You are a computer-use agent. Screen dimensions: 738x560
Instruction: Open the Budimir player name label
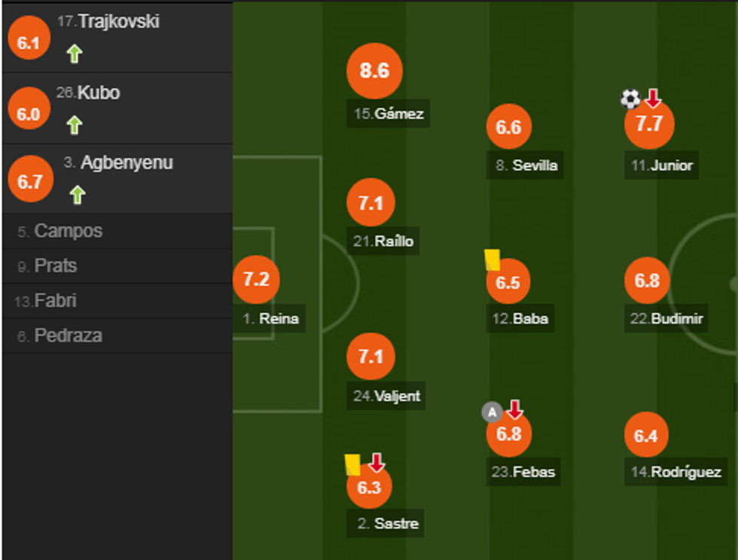pyautogui.click(x=666, y=318)
